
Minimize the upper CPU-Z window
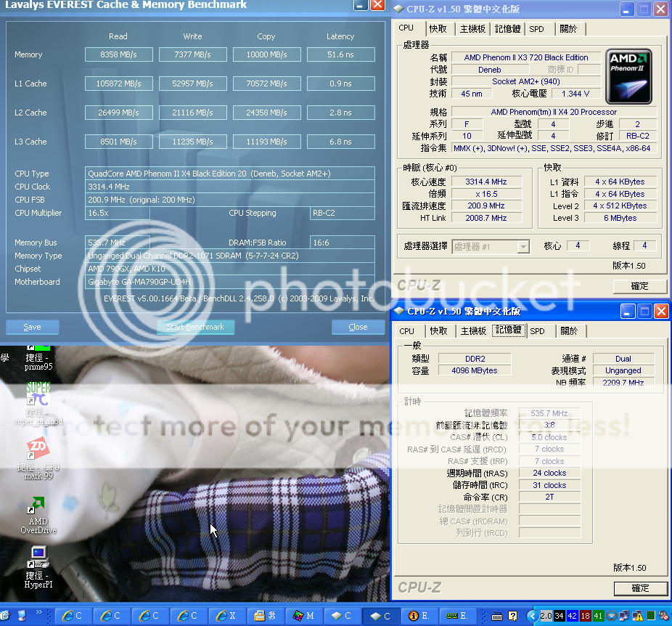pos(626,9)
